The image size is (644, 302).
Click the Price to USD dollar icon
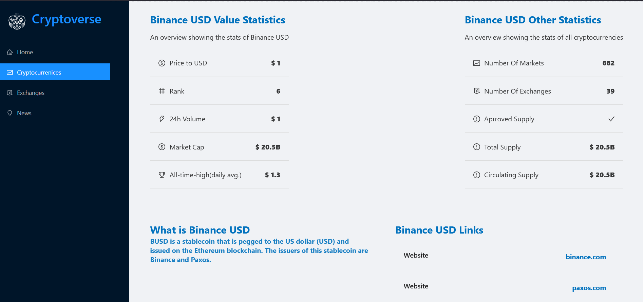pos(162,63)
